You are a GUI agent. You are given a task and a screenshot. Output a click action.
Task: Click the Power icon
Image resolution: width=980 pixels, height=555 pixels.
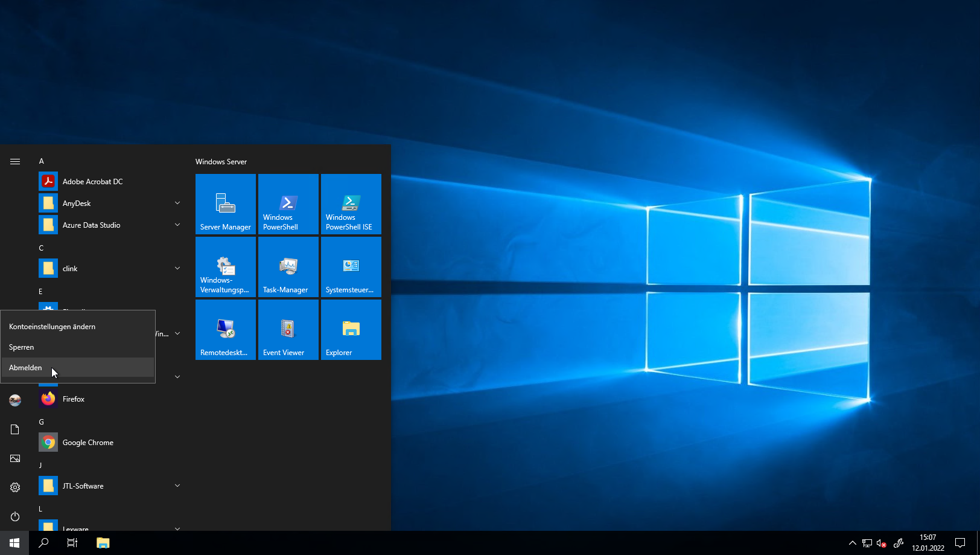pyautogui.click(x=15, y=516)
